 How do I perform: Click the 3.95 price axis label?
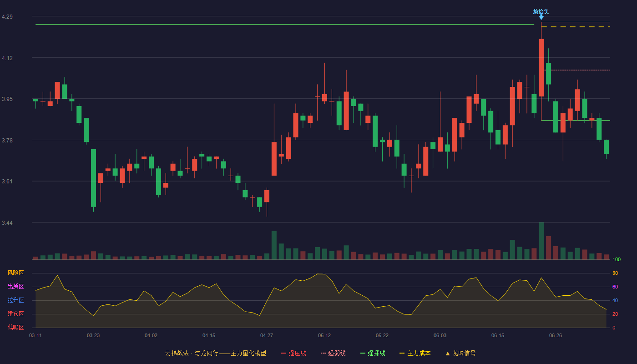[7, 99]
